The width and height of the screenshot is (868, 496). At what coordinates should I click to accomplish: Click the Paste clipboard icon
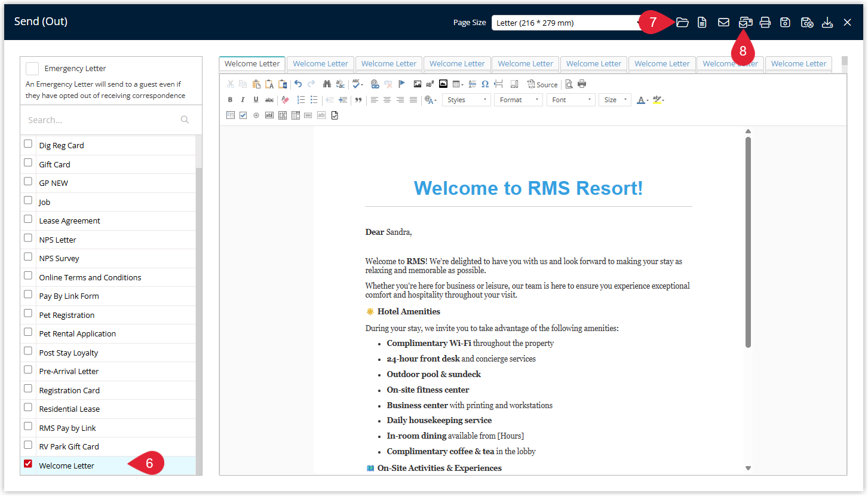[x=256, y=84]
